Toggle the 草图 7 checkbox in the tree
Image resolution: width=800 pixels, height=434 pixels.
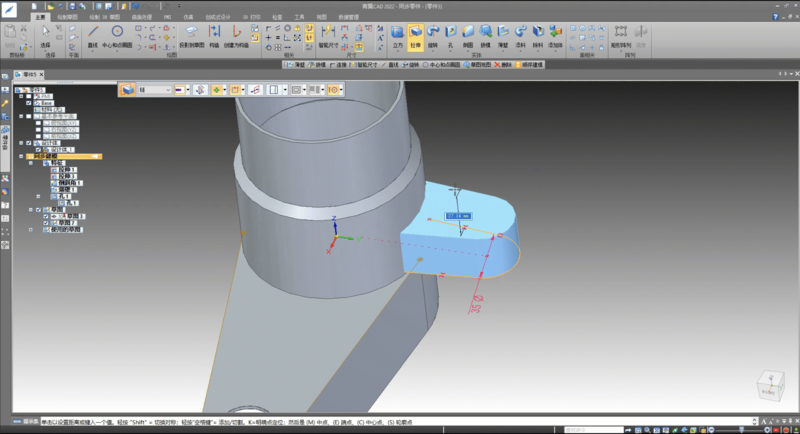46,223
